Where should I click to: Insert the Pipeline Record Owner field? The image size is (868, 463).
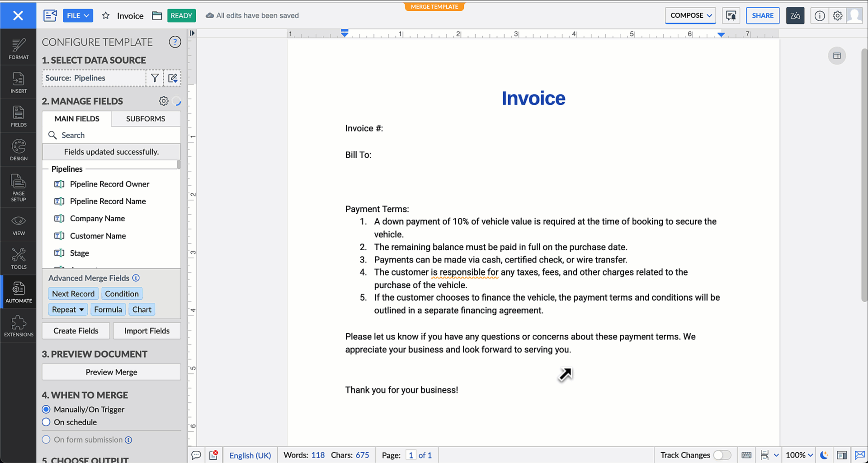110,184
